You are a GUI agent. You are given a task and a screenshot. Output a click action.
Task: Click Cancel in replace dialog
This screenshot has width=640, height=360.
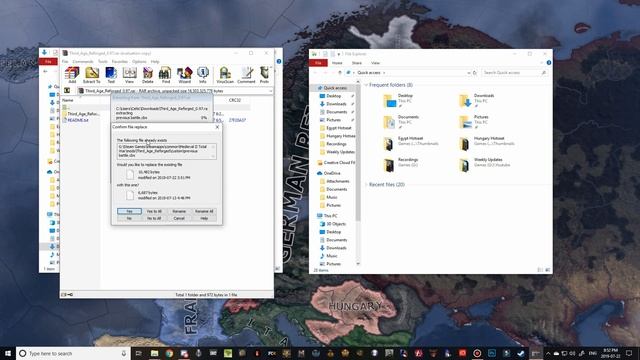[179, 218]
